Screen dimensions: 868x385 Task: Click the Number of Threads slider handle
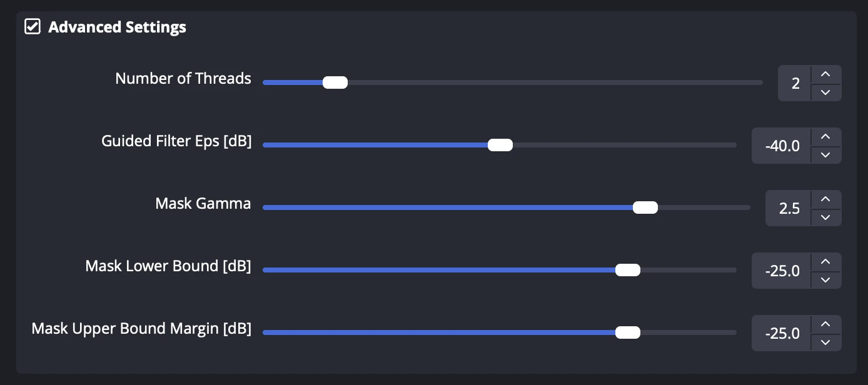coord(335,82)
